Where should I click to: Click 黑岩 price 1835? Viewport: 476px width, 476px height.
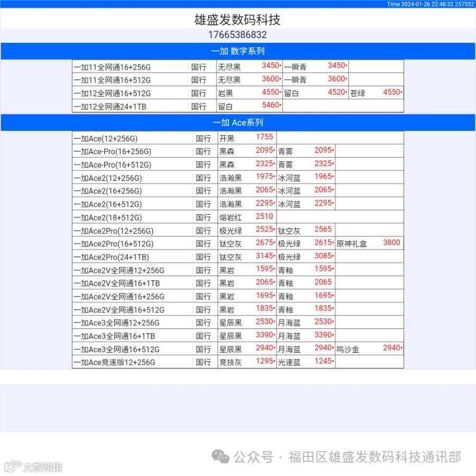(265, 308)
